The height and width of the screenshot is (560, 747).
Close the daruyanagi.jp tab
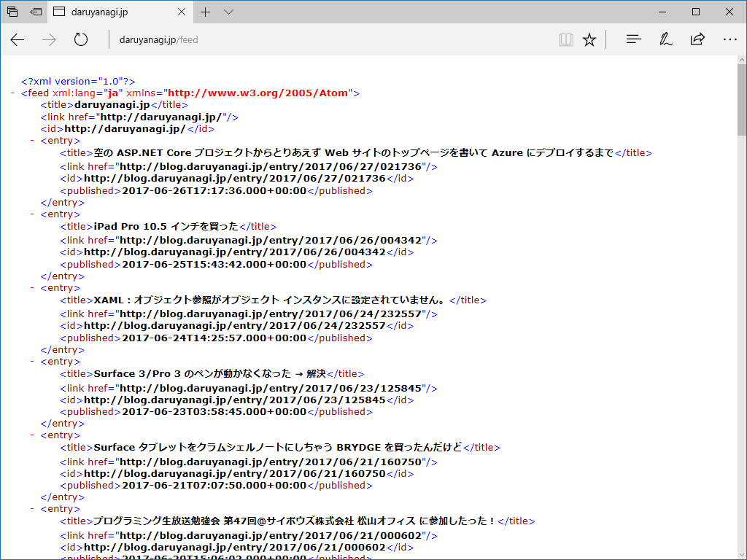pyautogui.click(x=182, y=12)
